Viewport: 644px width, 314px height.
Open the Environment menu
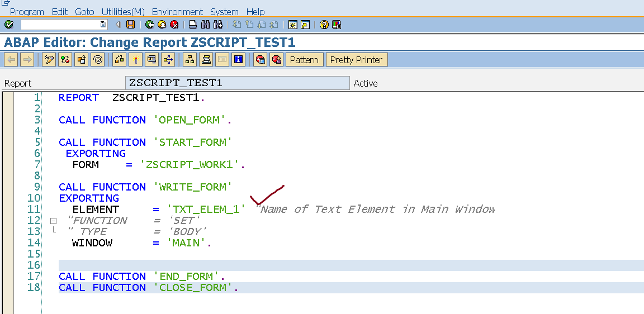tap(177, 12)
